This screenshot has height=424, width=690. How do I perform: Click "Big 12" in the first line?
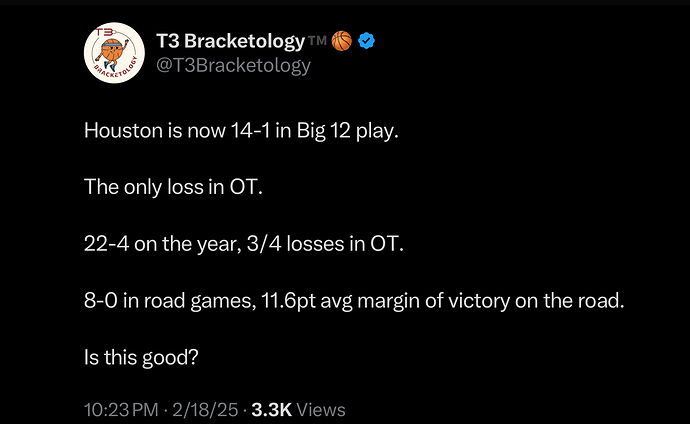(324, 131)
